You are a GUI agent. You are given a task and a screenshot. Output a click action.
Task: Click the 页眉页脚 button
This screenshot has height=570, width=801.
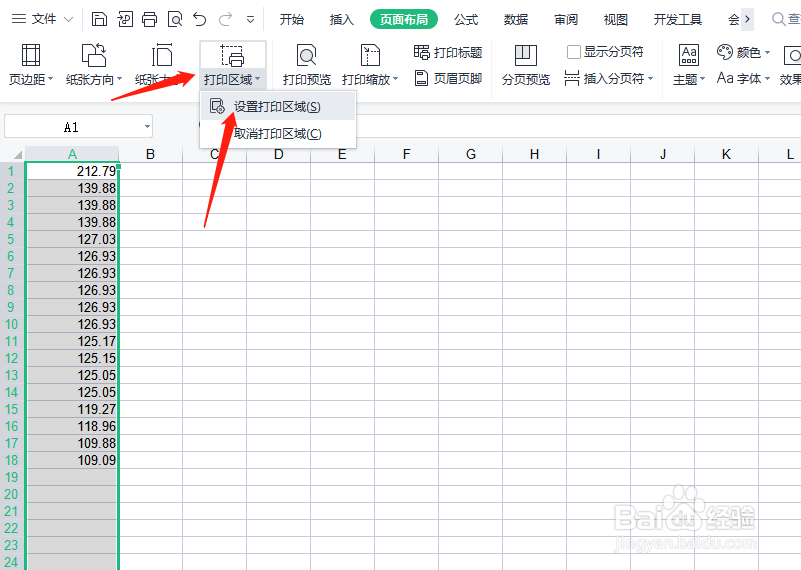448,78
